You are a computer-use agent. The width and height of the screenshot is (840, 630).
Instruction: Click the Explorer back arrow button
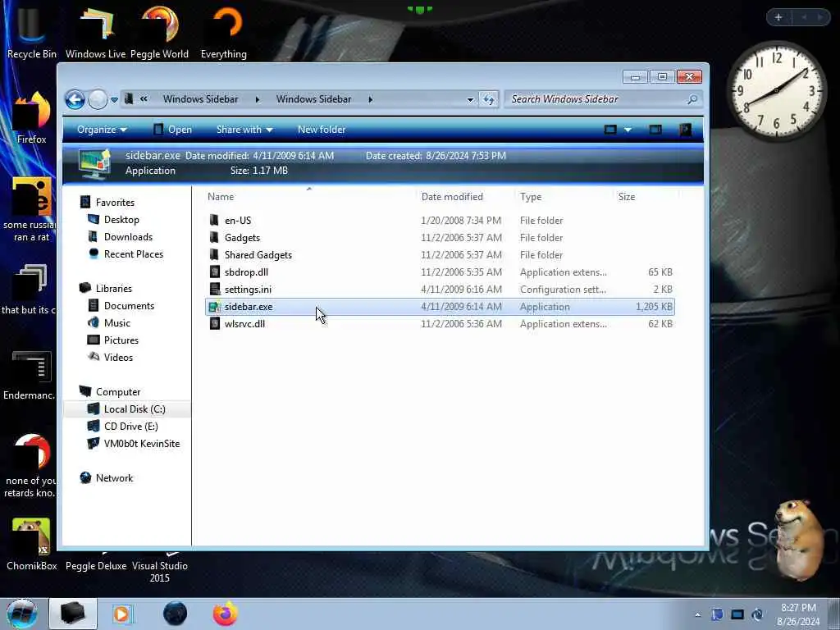pos(75,99)
